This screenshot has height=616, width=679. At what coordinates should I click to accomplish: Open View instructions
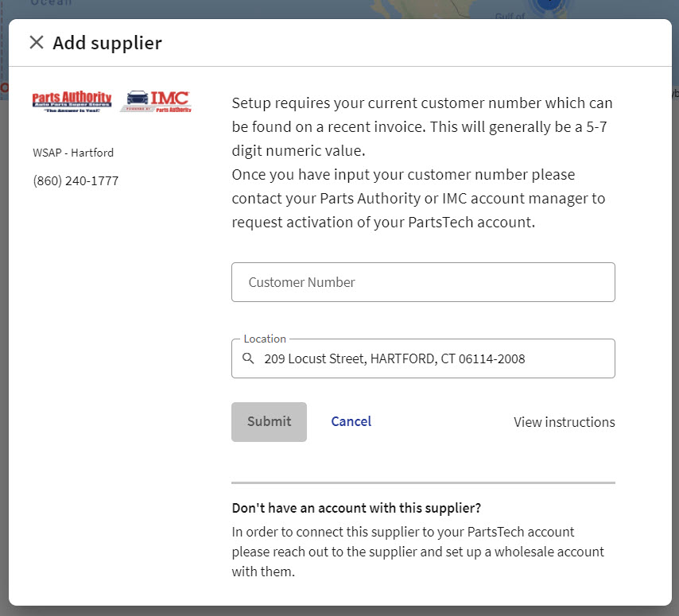pos(564,421)
